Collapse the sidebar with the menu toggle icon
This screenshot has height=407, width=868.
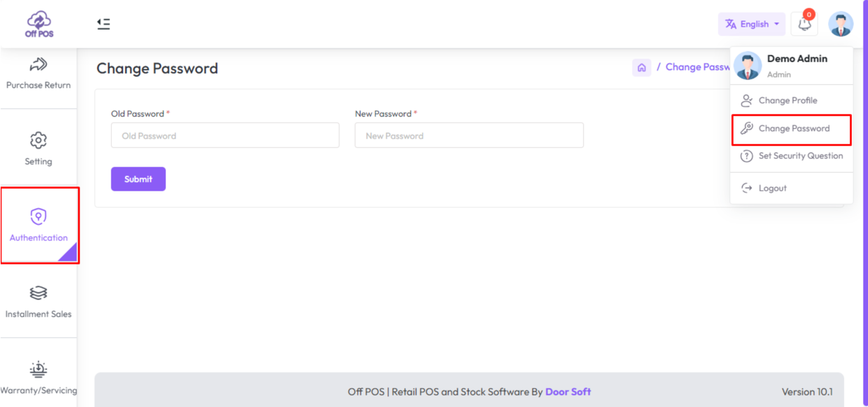click(x=103, y=24)
